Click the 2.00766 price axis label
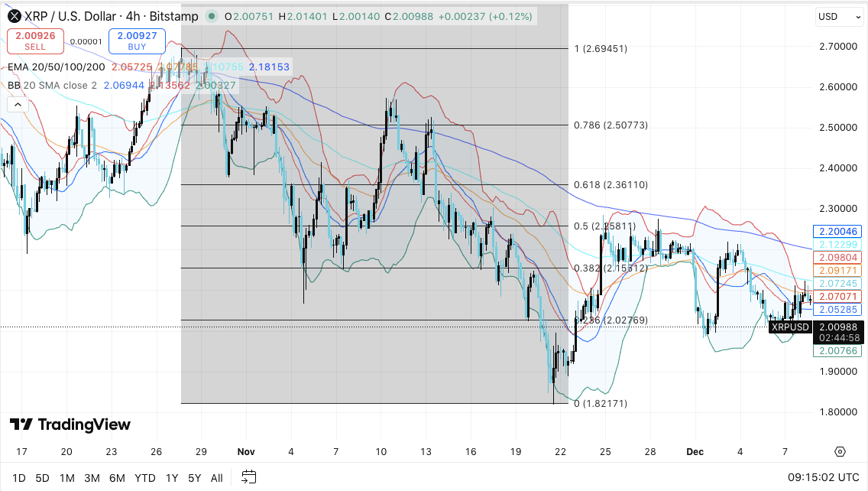The image size is (868, 491). (837, 351)
